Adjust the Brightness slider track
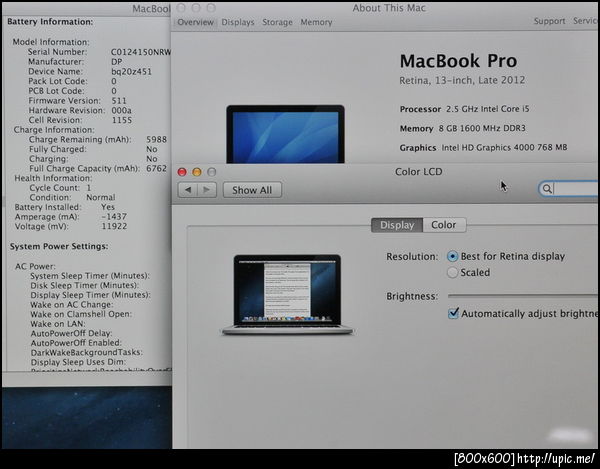The image size is (600, 469). point(522,296)
